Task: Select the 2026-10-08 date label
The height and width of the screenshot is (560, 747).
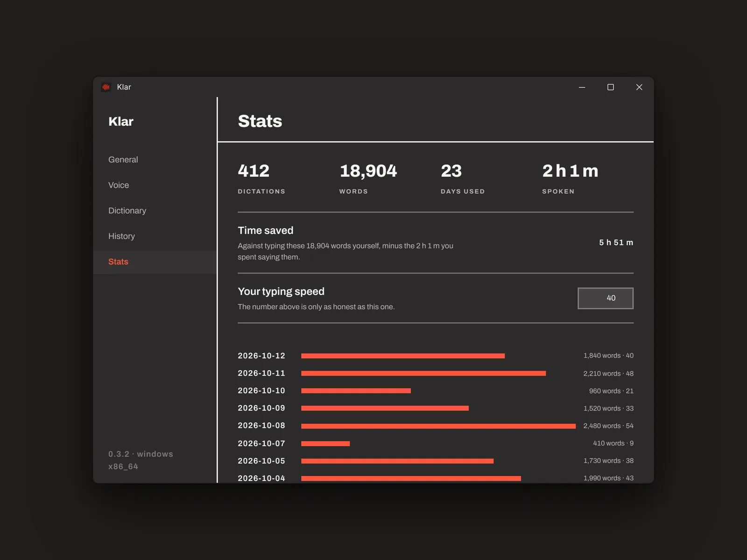Action: pos(261,426)
